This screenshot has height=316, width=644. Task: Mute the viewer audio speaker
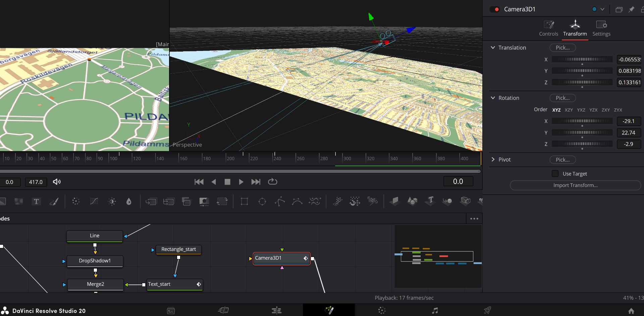57,182
